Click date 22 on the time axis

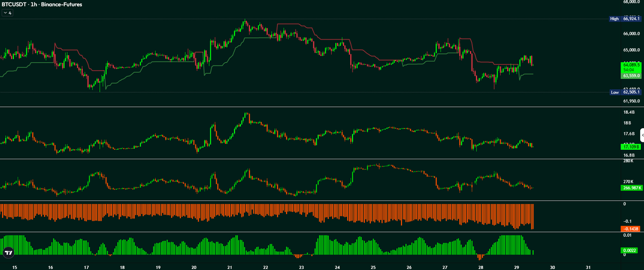point(266,266)
